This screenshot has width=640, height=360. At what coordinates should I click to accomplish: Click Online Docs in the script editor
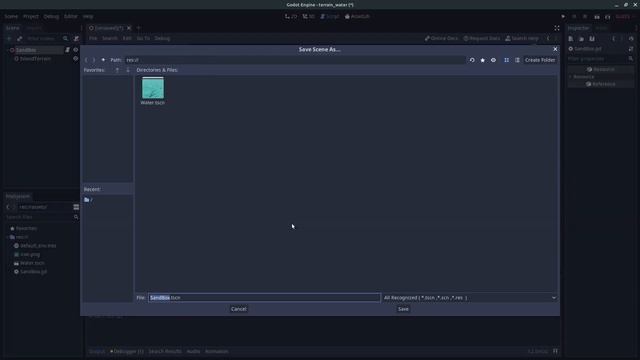click(441, 38)
